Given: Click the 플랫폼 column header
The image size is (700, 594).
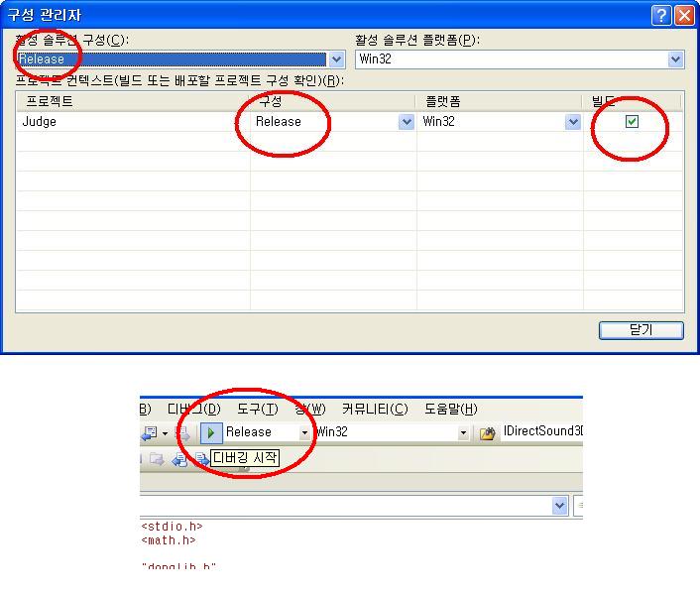Looking at the screenshot, I should [499, 102].
